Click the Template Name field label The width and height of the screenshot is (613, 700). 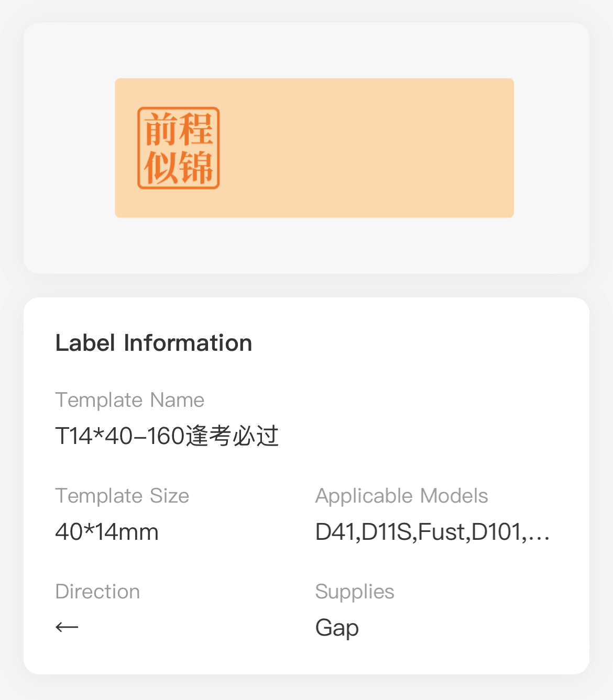pos(129,400)
